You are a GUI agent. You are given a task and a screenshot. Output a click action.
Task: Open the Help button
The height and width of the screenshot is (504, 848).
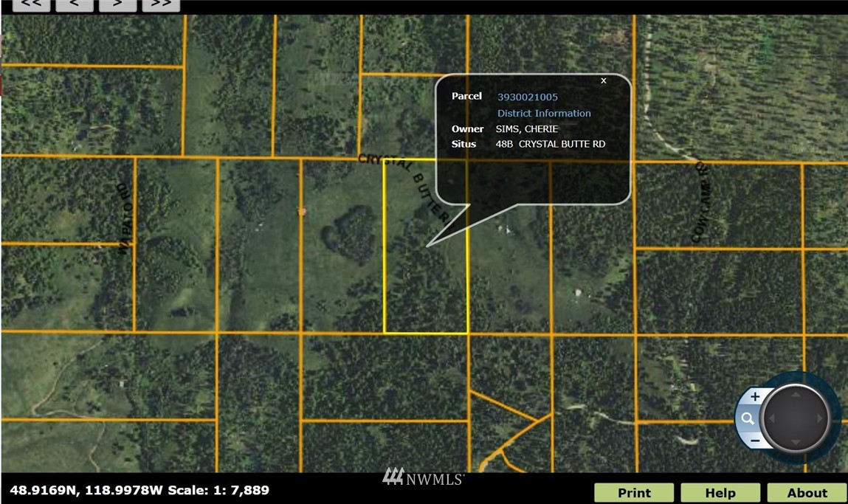(x=720, y=493)
